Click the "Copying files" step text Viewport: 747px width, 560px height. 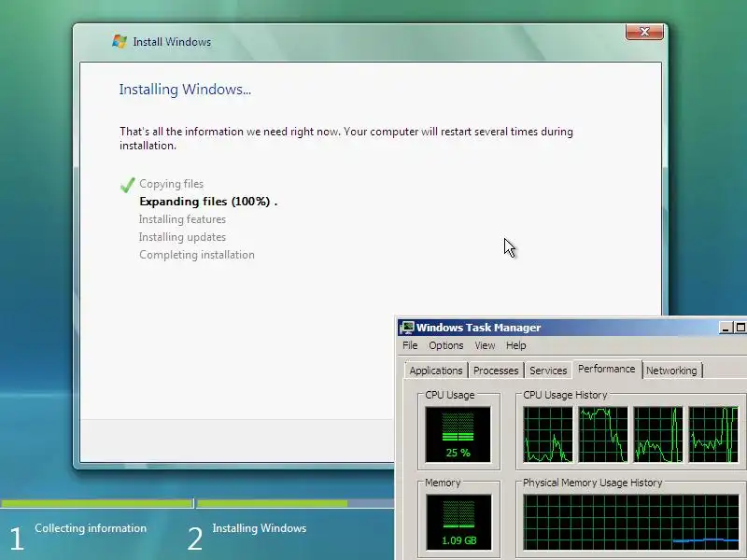click(171, 184)
